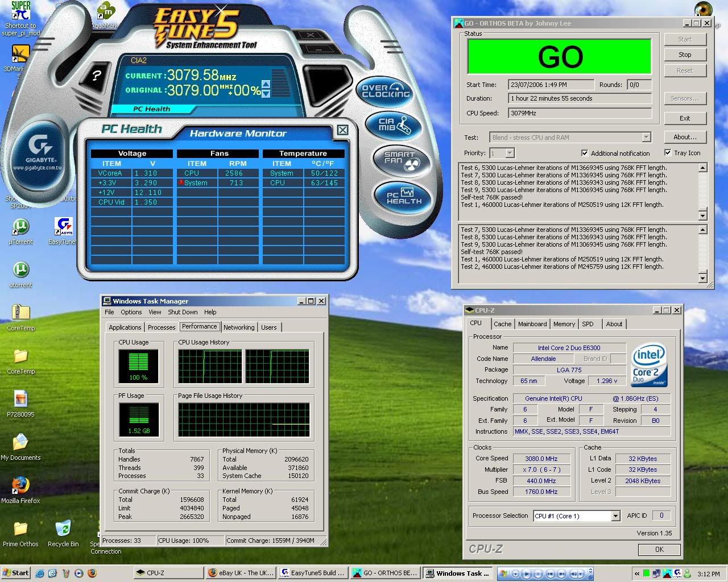Image resolution: width=728 pixels, height=582 pixels.
Task: Select the Recycle Bin icon
Action: click(x=64, y=534)
